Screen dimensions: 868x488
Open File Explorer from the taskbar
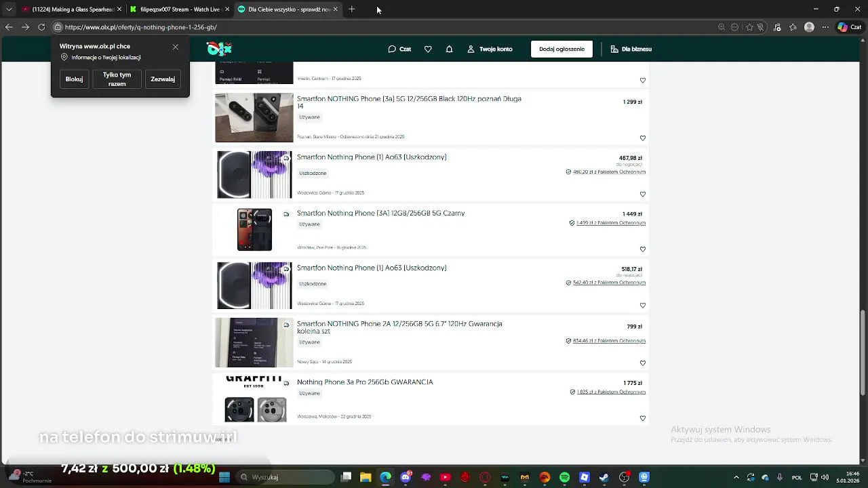pos(366,477)
